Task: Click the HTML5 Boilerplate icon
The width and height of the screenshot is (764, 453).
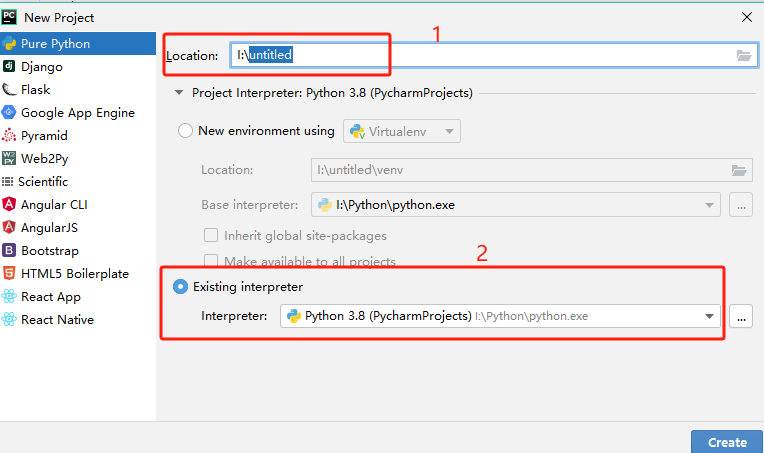Action: coord(9,273)
